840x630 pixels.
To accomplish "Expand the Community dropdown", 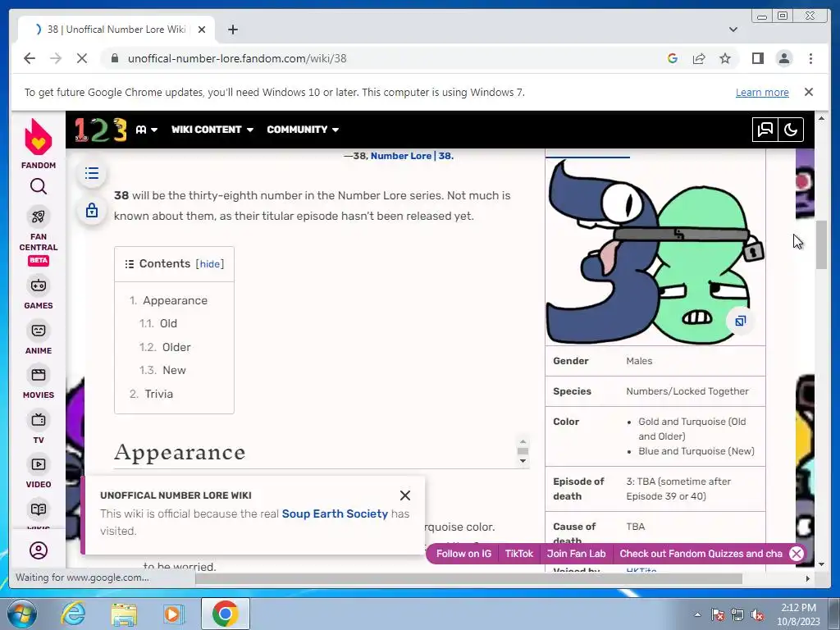I will 303,130.
